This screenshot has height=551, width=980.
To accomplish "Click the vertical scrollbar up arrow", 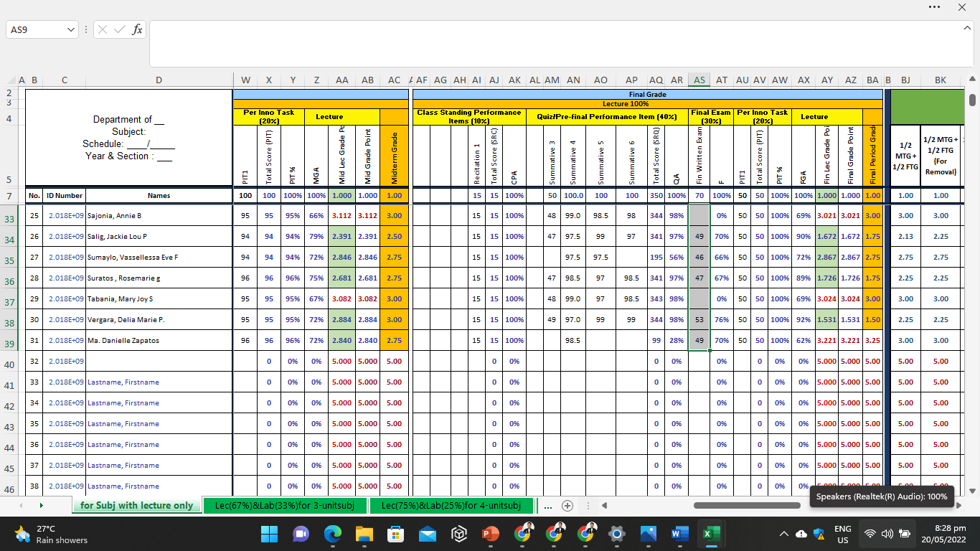I will click(972, 79).
